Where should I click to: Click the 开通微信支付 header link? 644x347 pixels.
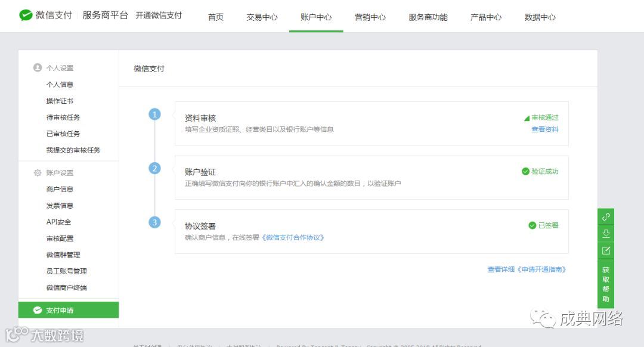(x=159, y=15)
